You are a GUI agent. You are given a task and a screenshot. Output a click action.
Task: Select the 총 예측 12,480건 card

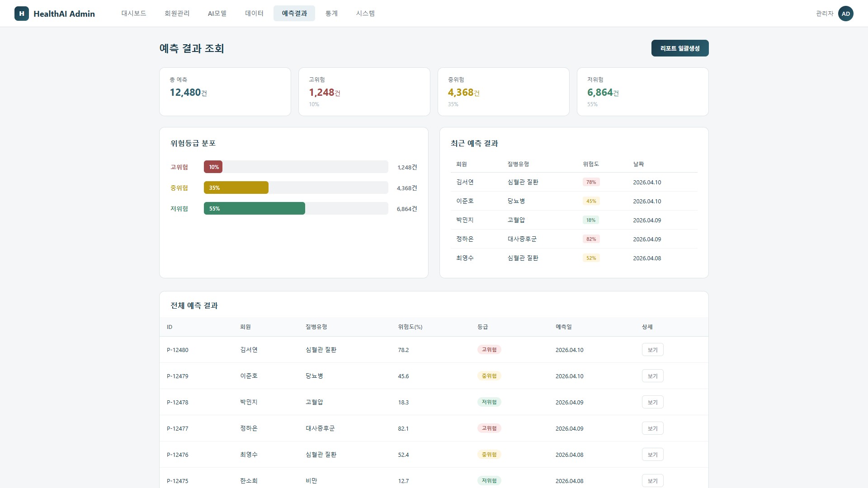pos(225,92)
